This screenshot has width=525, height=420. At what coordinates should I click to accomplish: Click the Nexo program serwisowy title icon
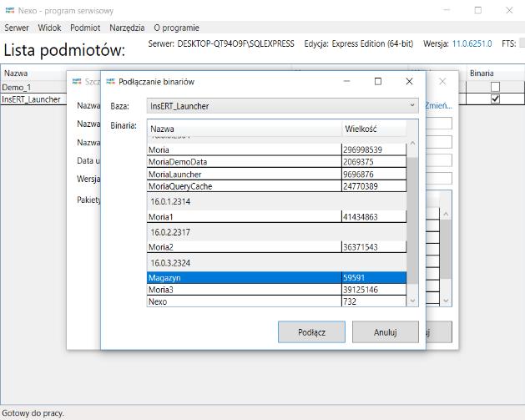pos(10,10)
